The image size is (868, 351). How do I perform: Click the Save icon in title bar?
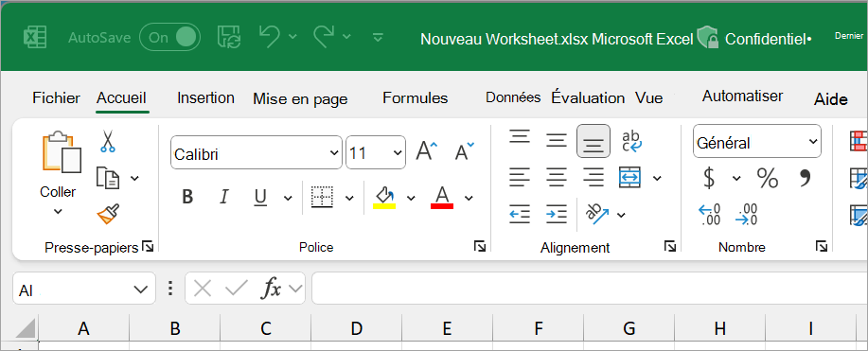point(228,37)
